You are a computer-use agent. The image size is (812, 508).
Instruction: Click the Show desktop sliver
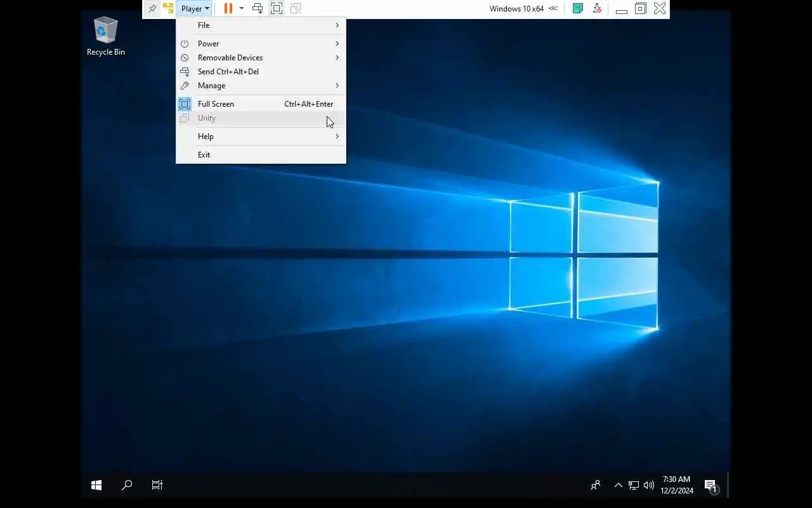(x=729, y=485)
